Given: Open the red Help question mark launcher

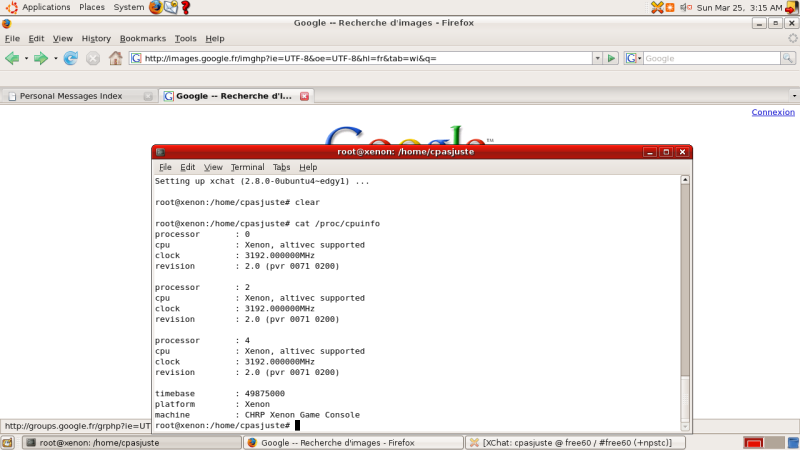Looking at the screenshot, I should (186, 7).
